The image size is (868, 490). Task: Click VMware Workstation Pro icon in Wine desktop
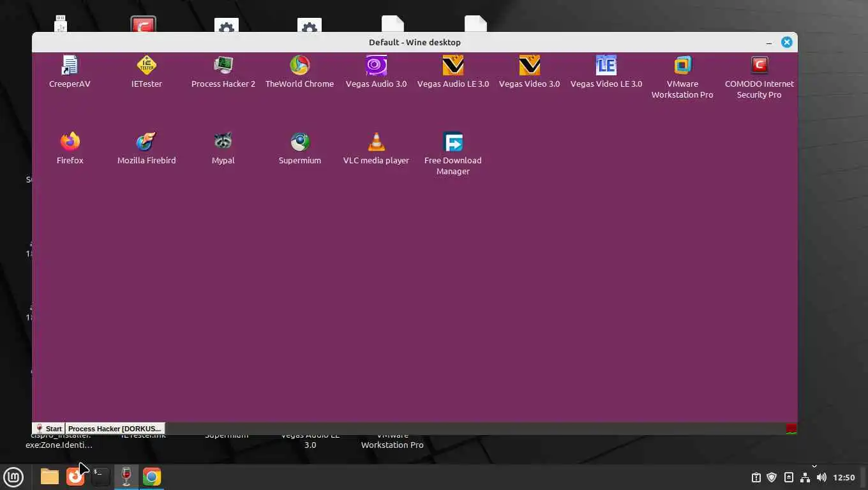click(683, 66)
